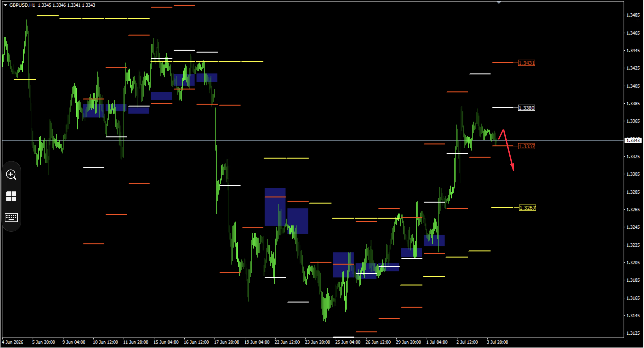Screen dimensions: 644x348
Task: Click the magnifier zoom-in icon
Action: 11,174
